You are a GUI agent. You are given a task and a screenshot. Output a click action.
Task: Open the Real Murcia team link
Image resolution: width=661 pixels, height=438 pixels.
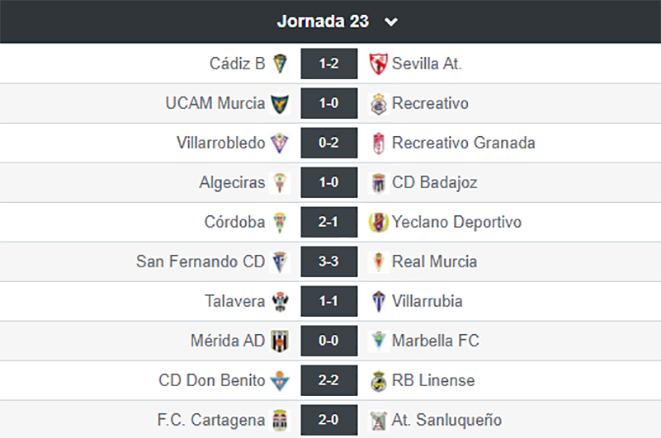(x=435, y=262)
